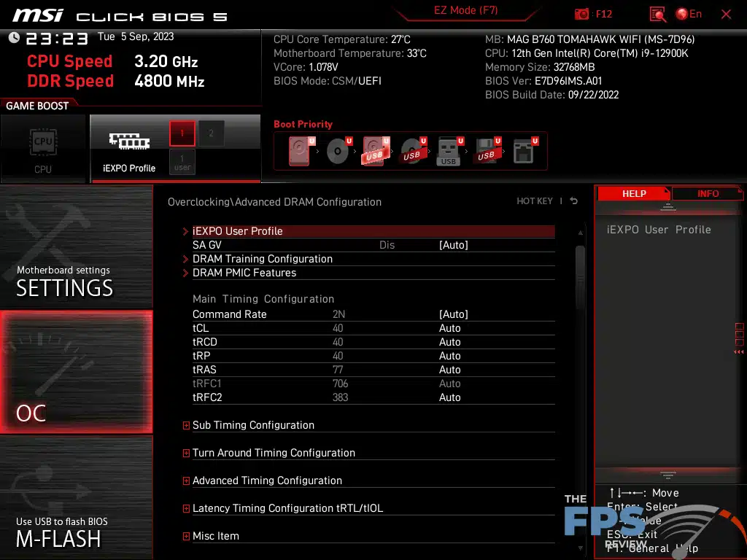Image resolution: width=747 pixels, height=560 pixels.
Task: Edit tRP Auto value field
Action: pos(449,356)
